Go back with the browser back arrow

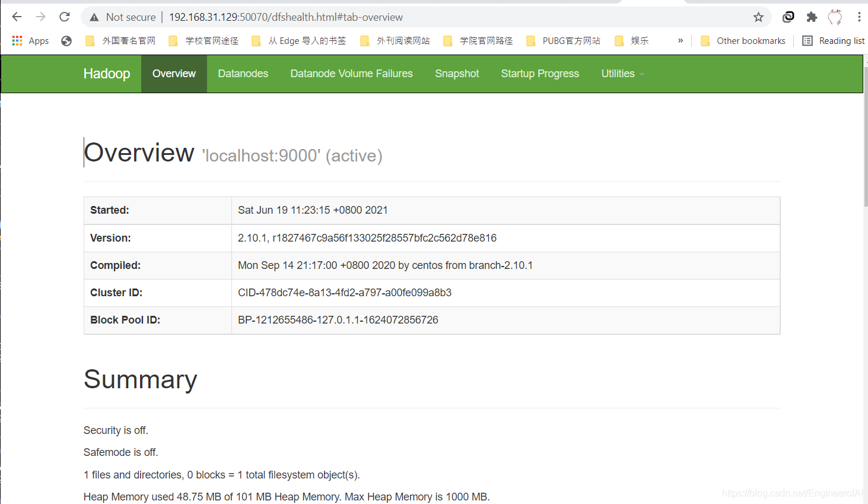(x=17, y=17)
